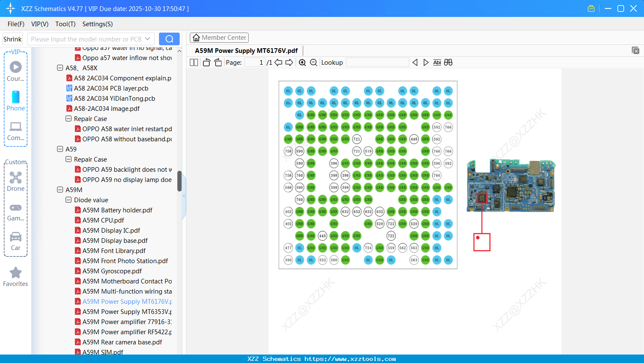Toggle the Abi match-case option
The height and width of the screenshot is (363, 644).
pyautogui.click(x=437, y=63)
